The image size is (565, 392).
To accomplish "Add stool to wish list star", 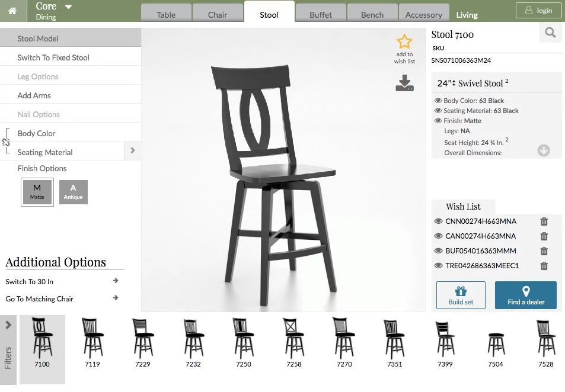I will (x=404, y=42).
